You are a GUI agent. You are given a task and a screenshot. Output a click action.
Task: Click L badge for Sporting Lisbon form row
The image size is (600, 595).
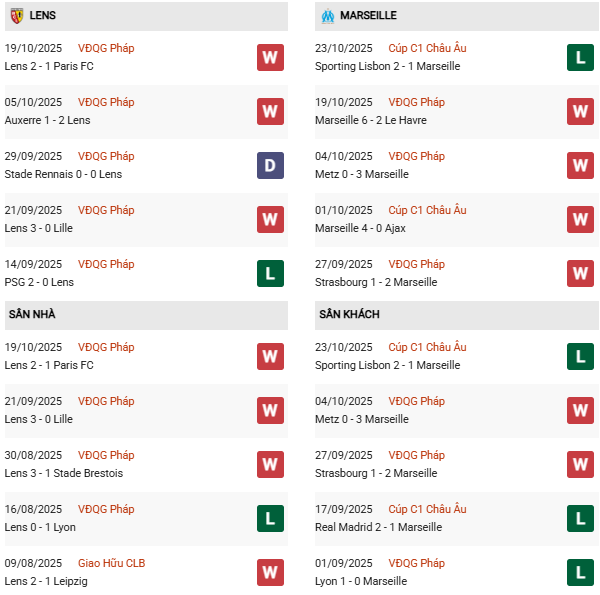(x=580, y=57)
